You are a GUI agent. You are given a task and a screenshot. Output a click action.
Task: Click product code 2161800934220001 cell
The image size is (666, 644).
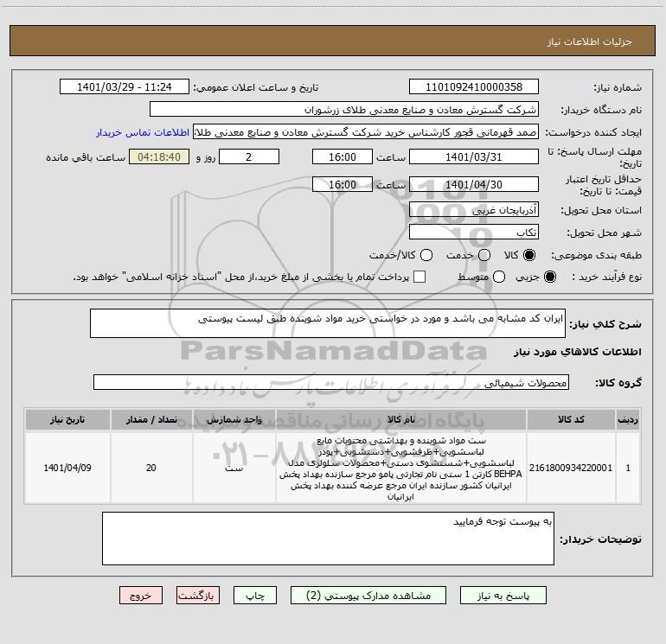click(x=571, y=468)
